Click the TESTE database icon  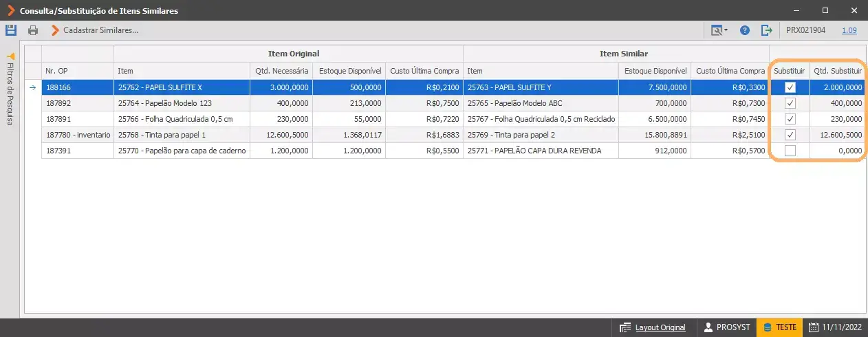click(767, 327)
